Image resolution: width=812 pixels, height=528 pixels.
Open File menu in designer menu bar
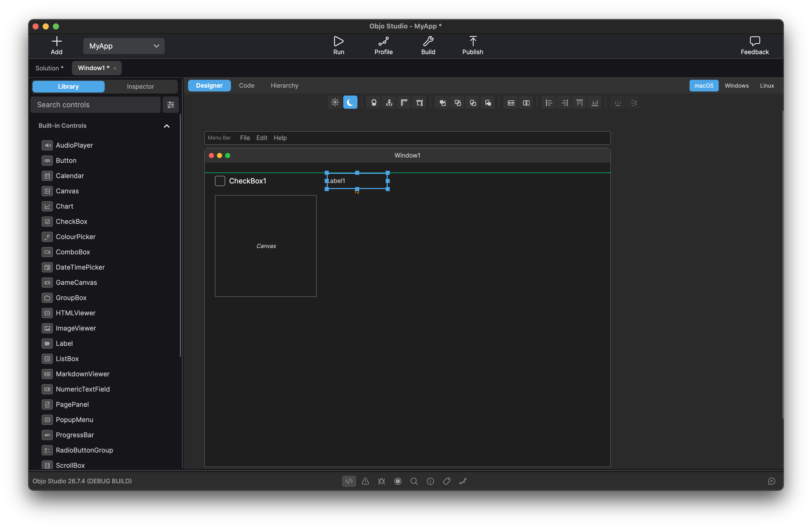(x=245, y=138)
